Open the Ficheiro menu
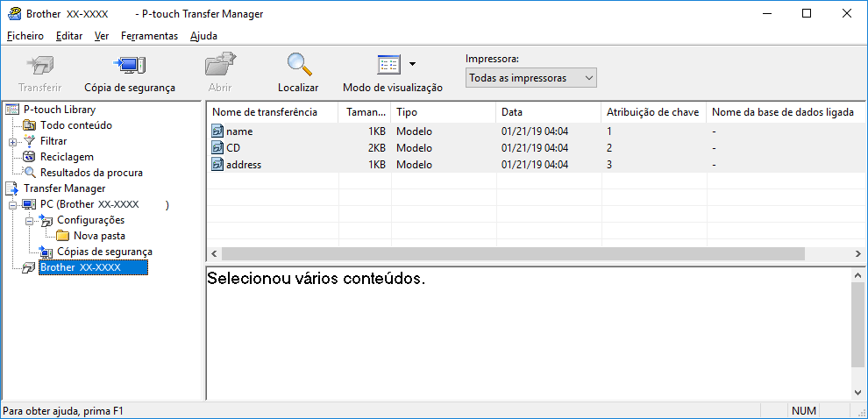The image size is (868, 419). tap(25, 36)
